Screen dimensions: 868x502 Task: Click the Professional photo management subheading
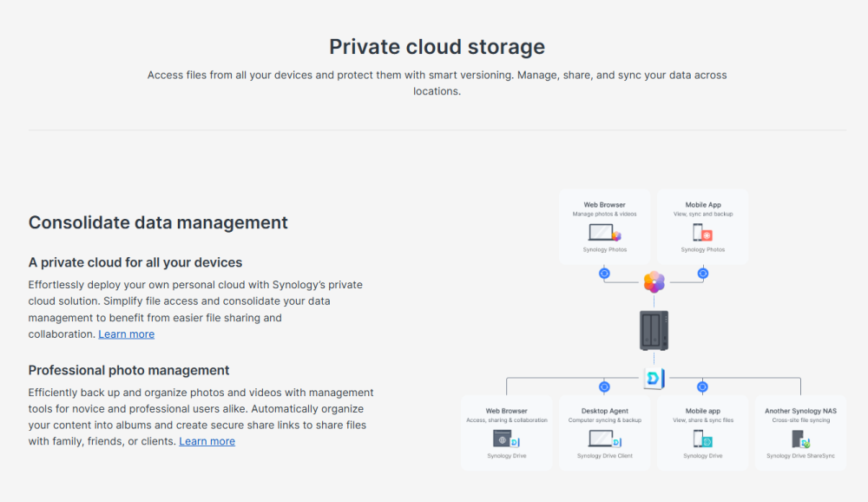pyautogui.click(x=128, y=370)
